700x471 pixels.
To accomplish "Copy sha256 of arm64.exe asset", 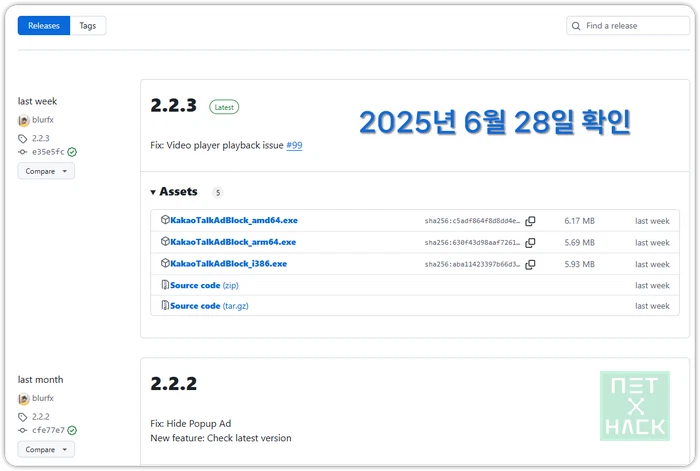I will click(530, 243).
